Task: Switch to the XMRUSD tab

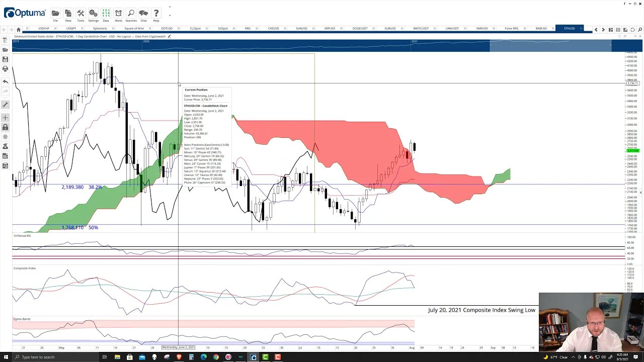Action: click(x=482, y=29)
